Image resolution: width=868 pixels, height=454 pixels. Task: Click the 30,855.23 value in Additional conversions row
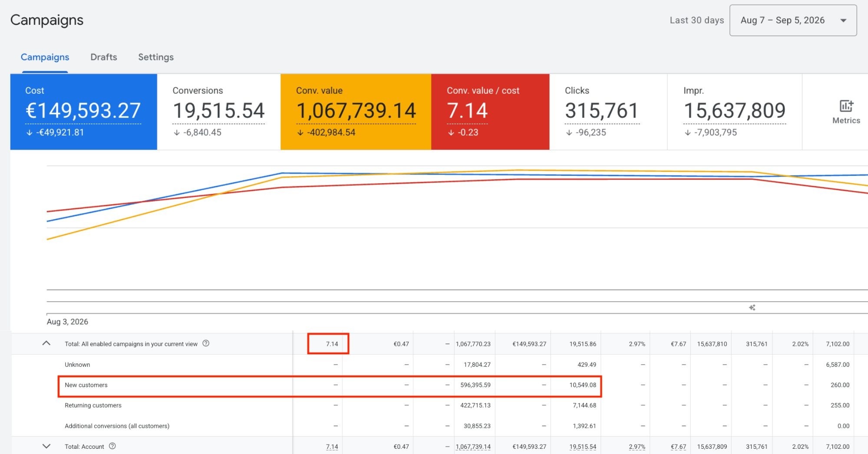tap(477, 426)
